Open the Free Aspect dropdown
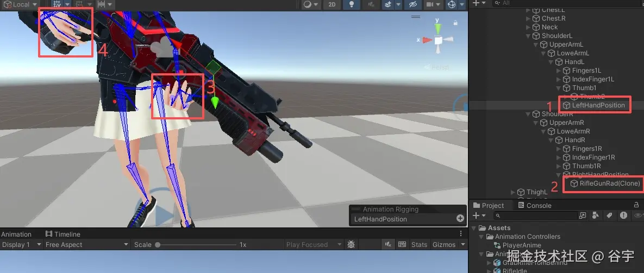Image resolution: width=644 pixels, height=273 pixels. point(86,244)
